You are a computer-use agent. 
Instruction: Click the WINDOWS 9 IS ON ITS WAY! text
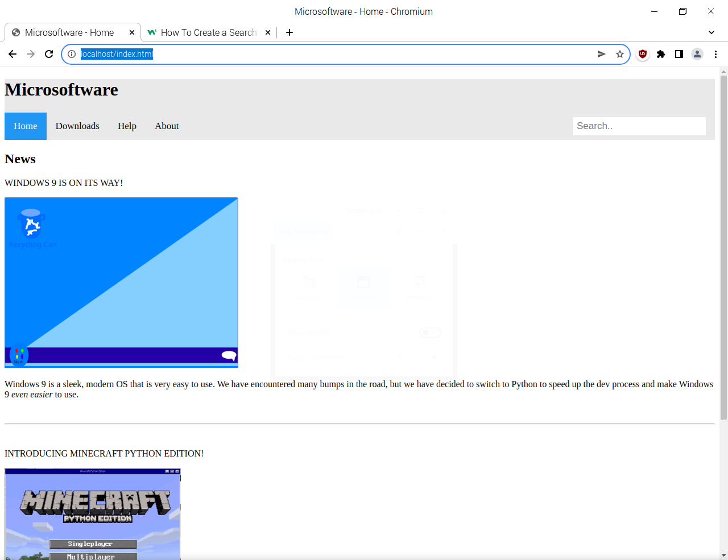tap(64, 183)
